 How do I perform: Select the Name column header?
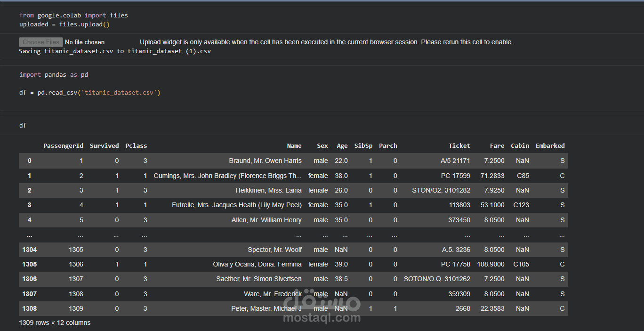[x=294, y=146]
